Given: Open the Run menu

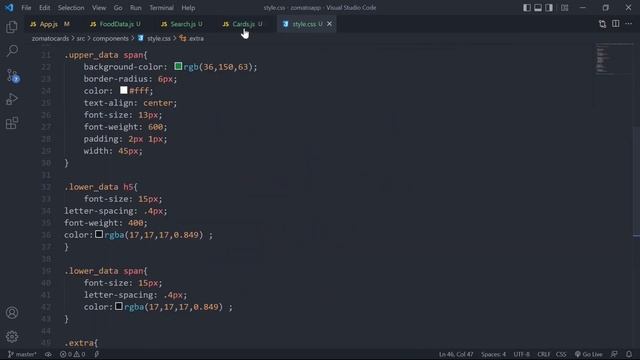Looking at the screenshot, I should pos(136,8).
